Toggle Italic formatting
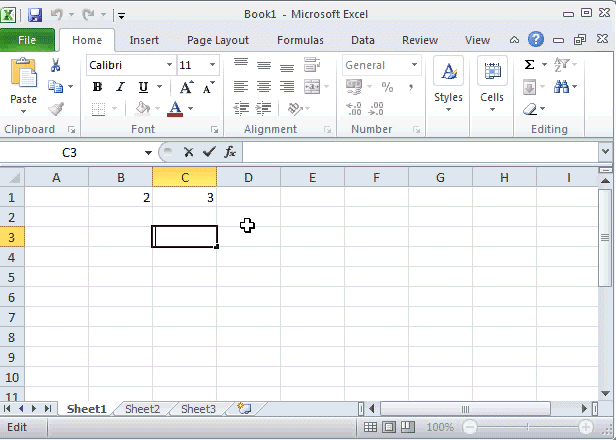616x440 pixels. [x=120, y=87]
